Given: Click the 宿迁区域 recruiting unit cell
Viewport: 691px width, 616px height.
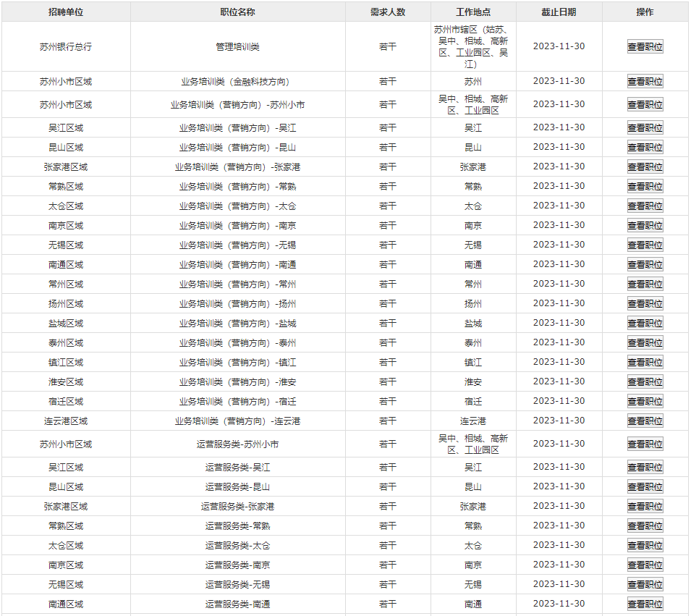Looking at the screenshot, I should point(66,402).
